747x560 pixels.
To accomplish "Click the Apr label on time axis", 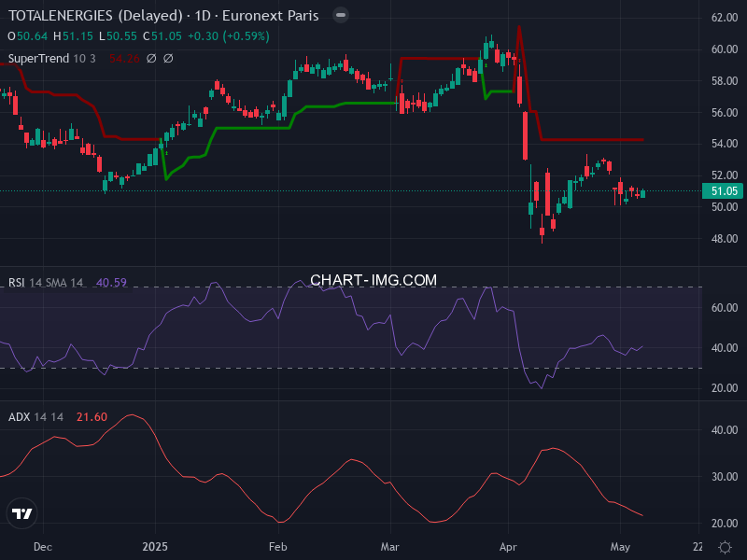I will (508, 547).
